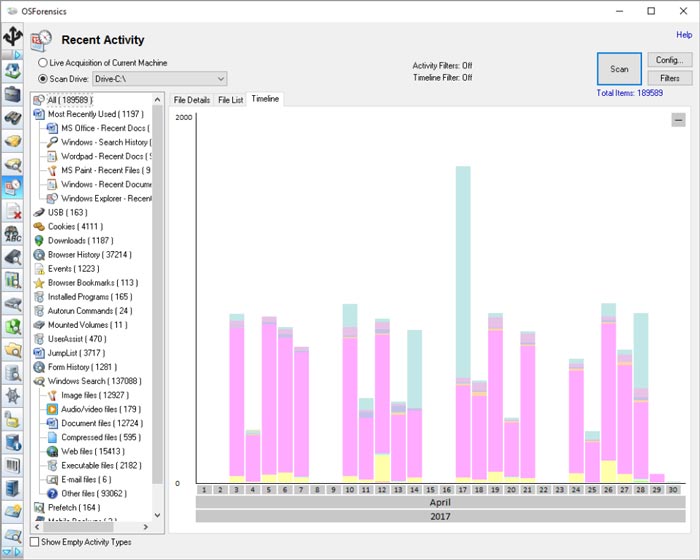Click the briefcase icon in left sidebar

tap(13, 95)
